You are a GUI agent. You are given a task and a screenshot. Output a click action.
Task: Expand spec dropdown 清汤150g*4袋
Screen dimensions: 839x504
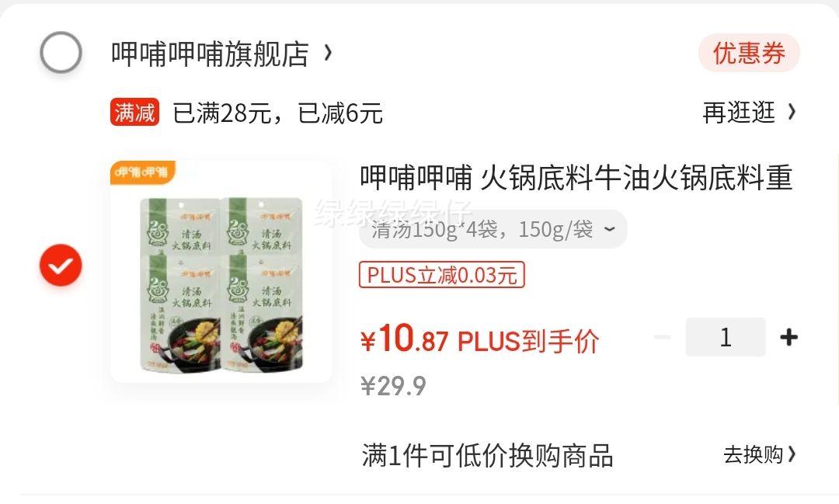tap(493, 230)
